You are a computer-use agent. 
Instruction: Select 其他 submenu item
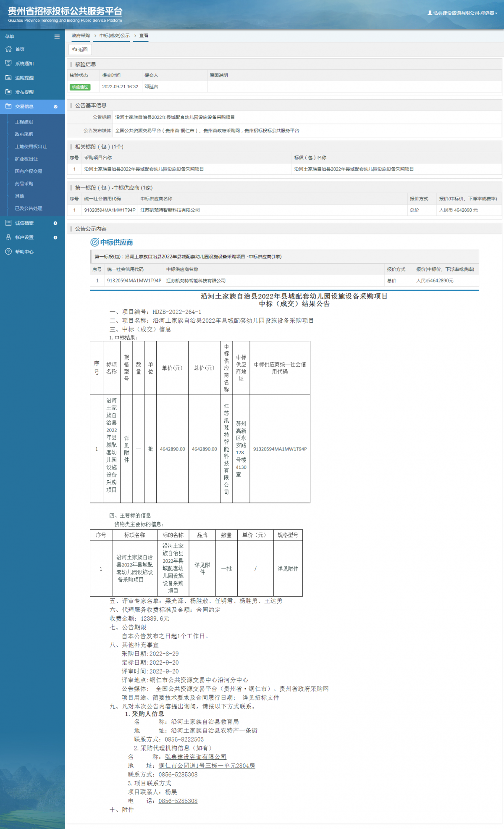point(19,196)
